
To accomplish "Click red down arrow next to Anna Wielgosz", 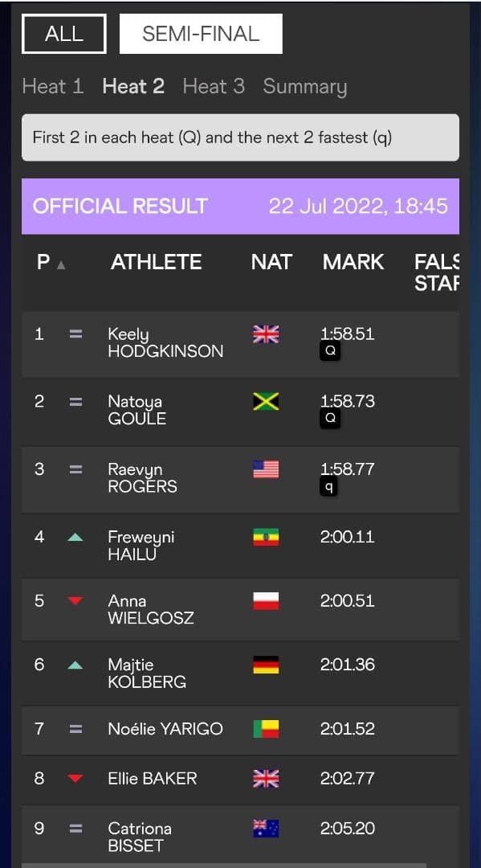I will 75,601.
